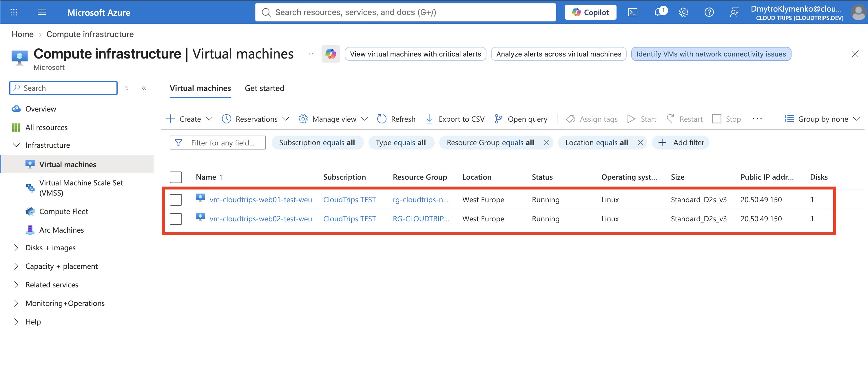Click the Stop toolbar button
The height and width of the screenshot is (383, 868).
pos(727,119)
